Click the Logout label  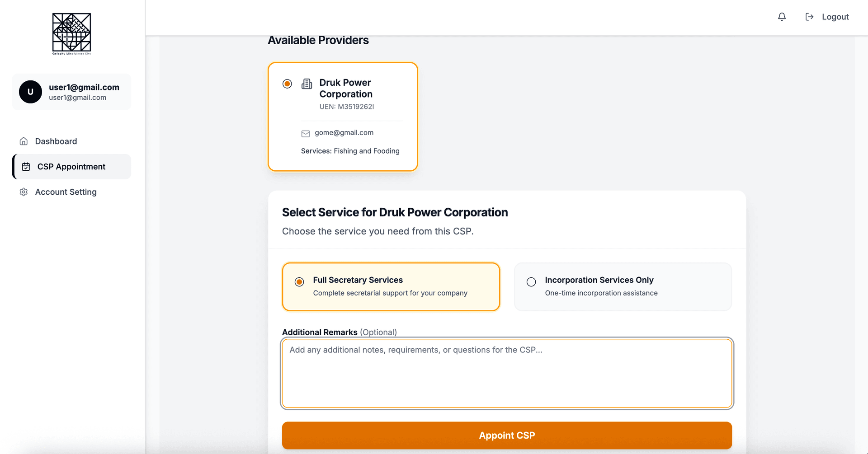tap(835, 17)
